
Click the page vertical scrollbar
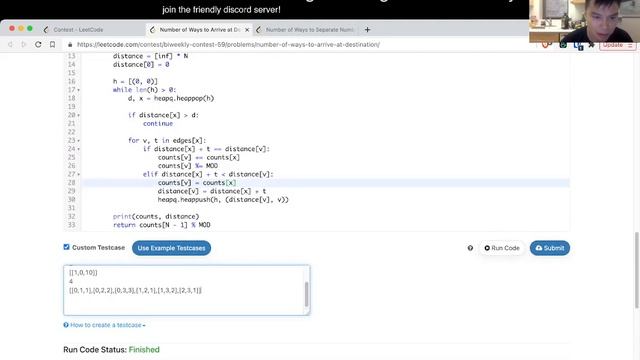click(637, 269)
